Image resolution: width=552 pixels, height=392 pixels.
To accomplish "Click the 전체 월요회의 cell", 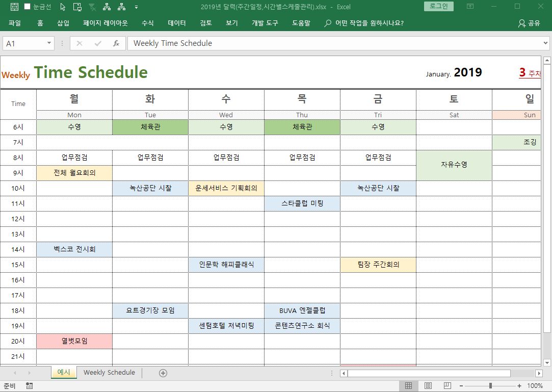I will (74, 173).
